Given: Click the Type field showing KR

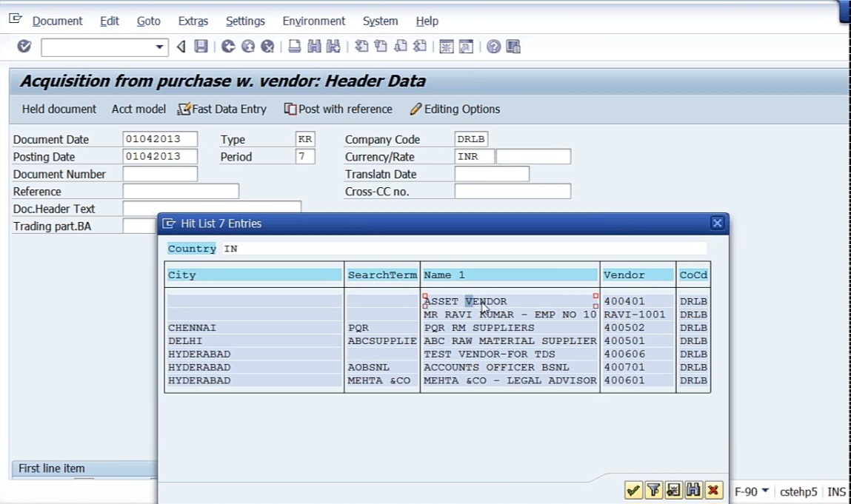Looking at the screenshot, I should (x=305, y=139).
